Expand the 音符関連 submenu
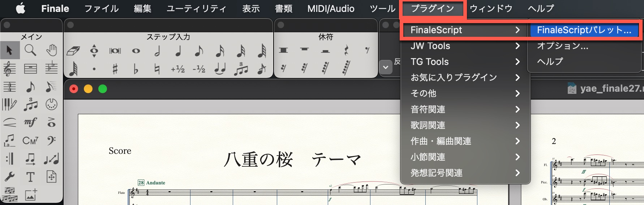The image size is (644, 205). [465, 109]
